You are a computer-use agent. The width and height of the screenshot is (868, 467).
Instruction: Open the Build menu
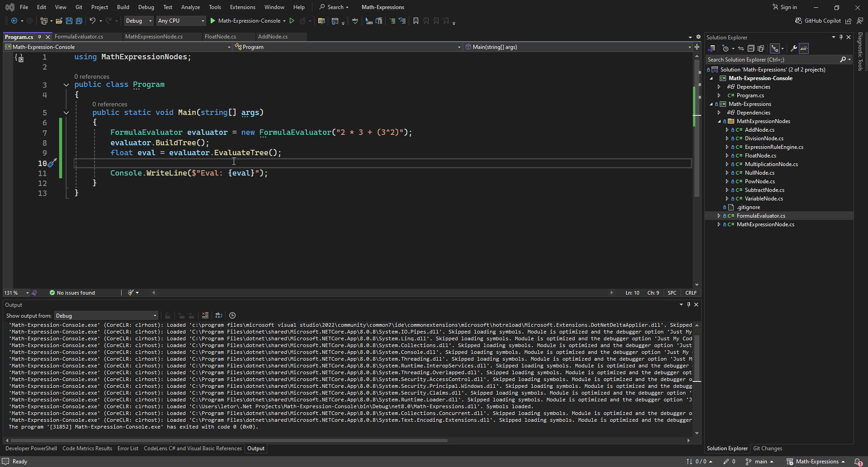123,7
